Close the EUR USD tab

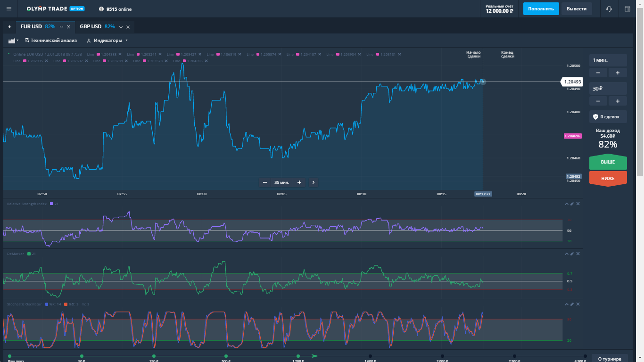point(69,27)
